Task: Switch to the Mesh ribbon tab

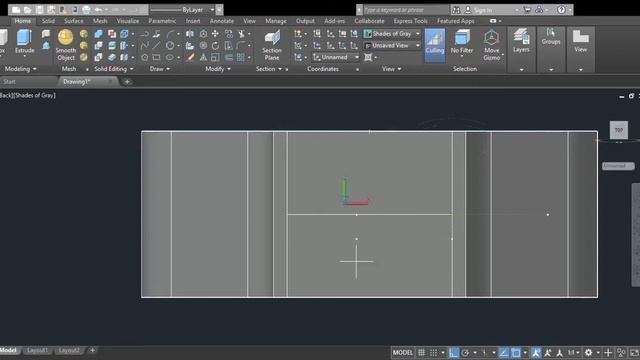Action: (100, 21)
